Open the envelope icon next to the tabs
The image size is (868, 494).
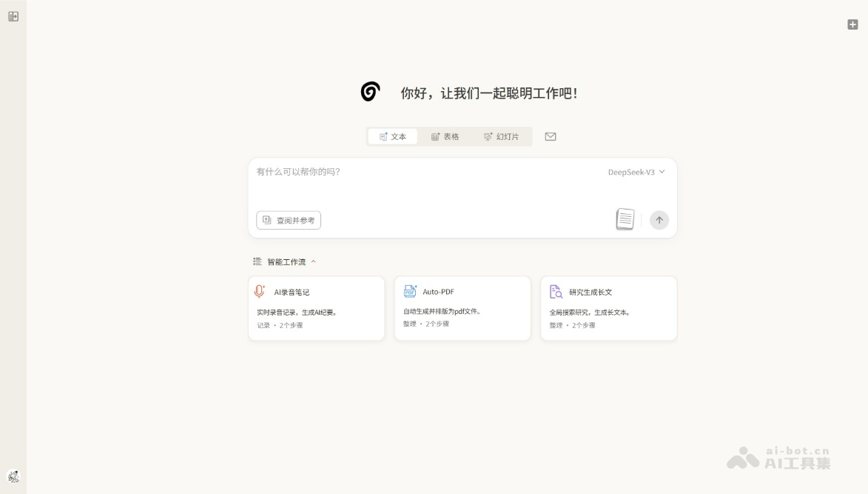tap(550, 136)
